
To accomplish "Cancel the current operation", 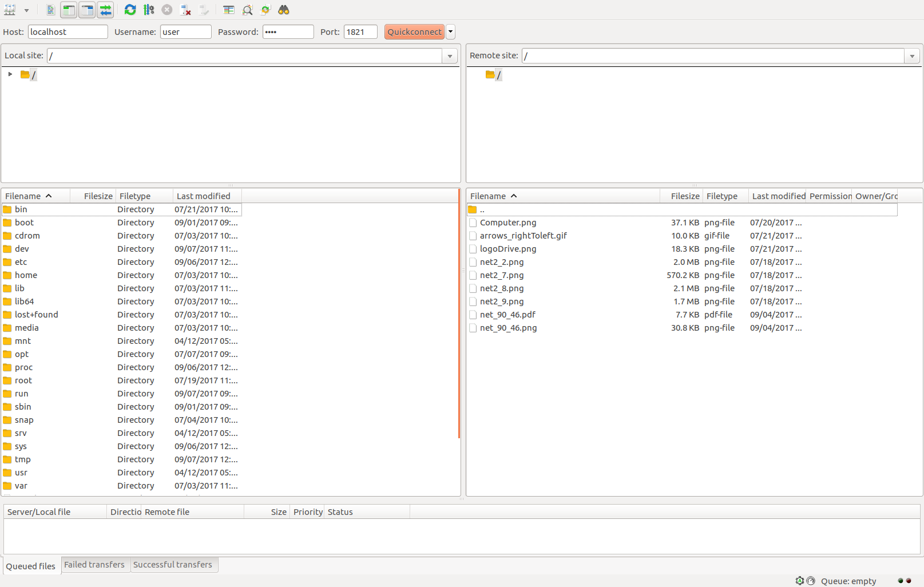I will pyautogui.click(x=167, y=10).
